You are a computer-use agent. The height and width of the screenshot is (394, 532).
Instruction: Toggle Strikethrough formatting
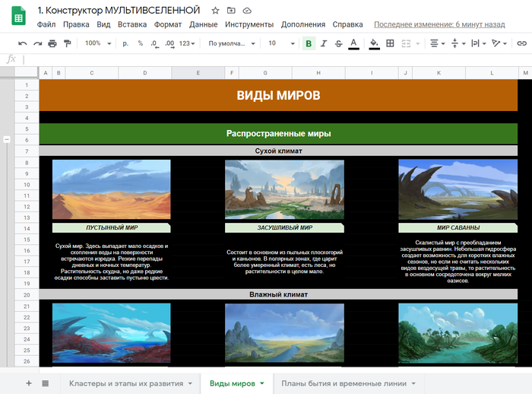(338, 43)
